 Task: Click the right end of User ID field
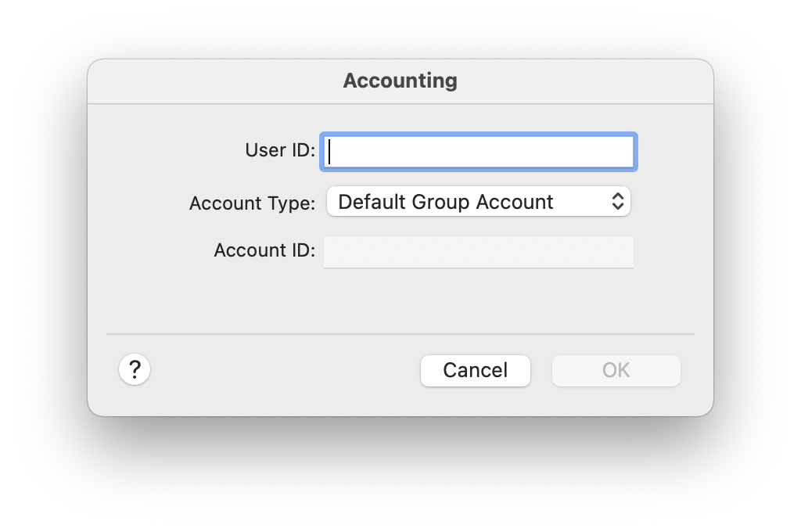(x=624, y=152)
